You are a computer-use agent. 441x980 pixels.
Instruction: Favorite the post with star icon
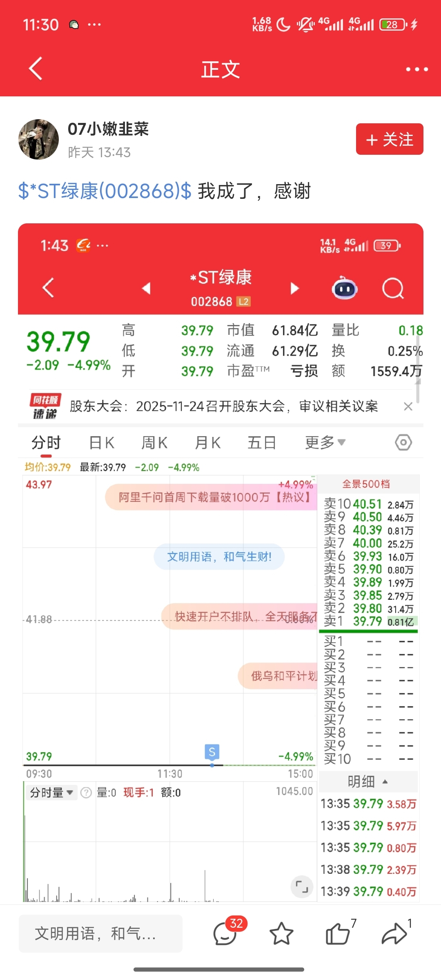coord(281,933)
